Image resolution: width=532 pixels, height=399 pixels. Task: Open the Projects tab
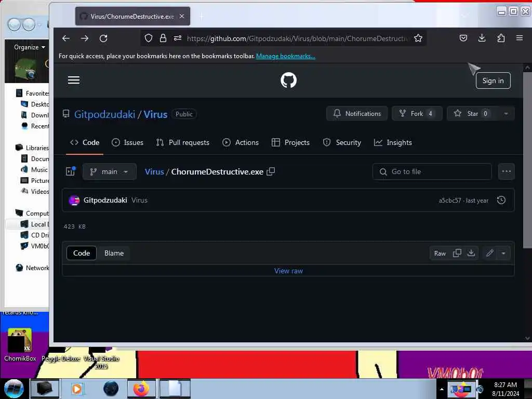coord(290,142)
